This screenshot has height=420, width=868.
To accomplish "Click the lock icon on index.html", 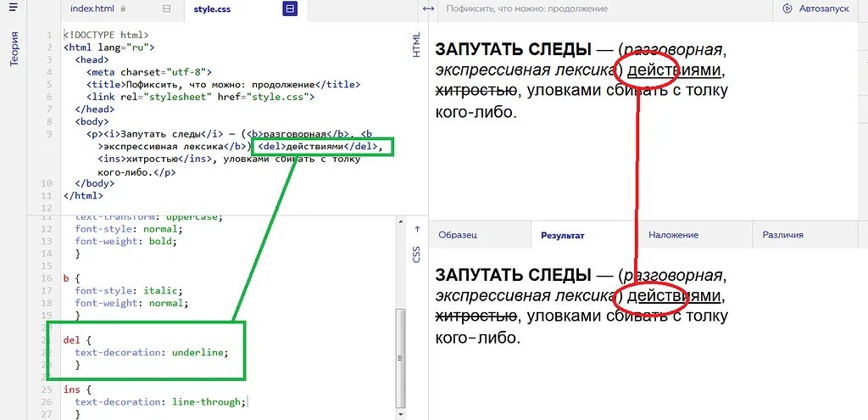I will pos(123,8).
